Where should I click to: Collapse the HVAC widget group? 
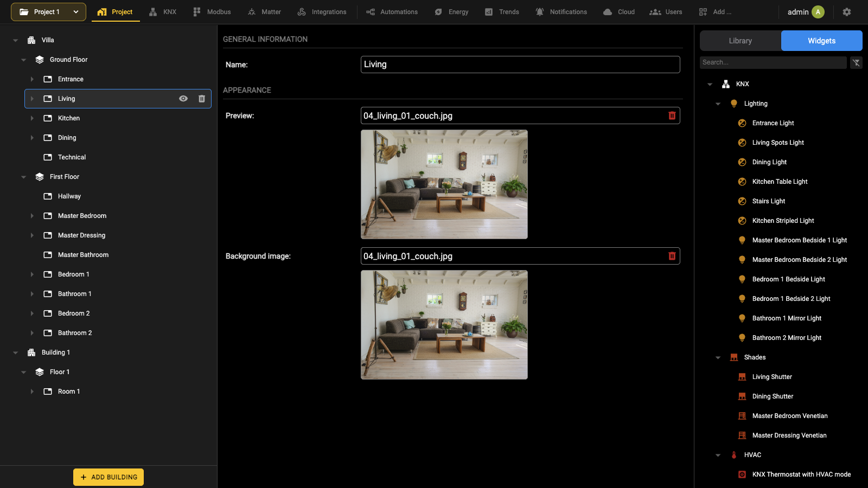click(718, 455)
